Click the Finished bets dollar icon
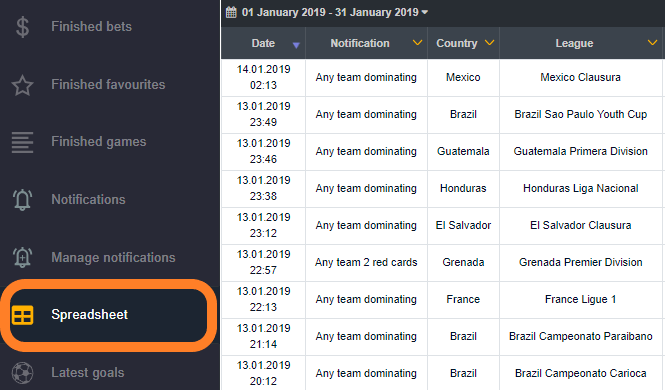 click(22, 27)
